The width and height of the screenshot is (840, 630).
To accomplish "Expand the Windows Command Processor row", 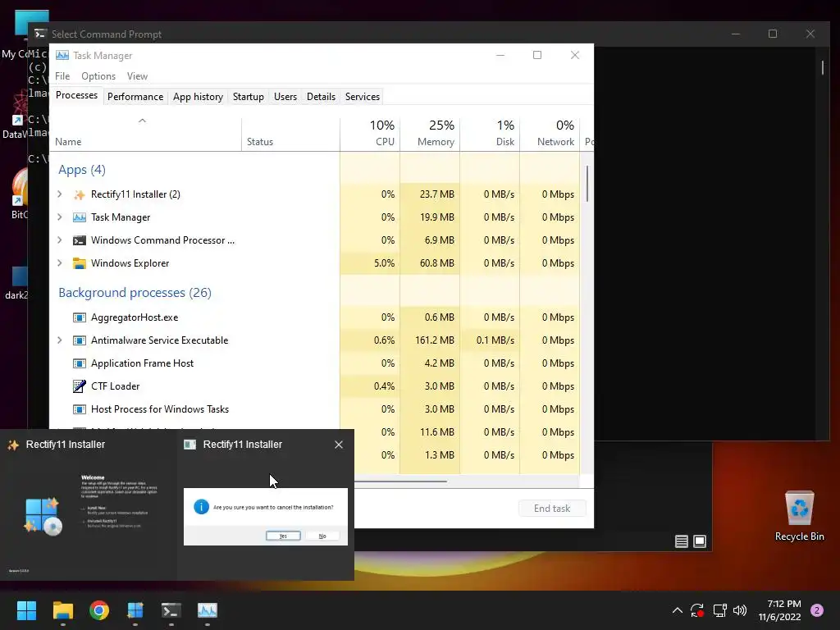I will click(59, 240).
